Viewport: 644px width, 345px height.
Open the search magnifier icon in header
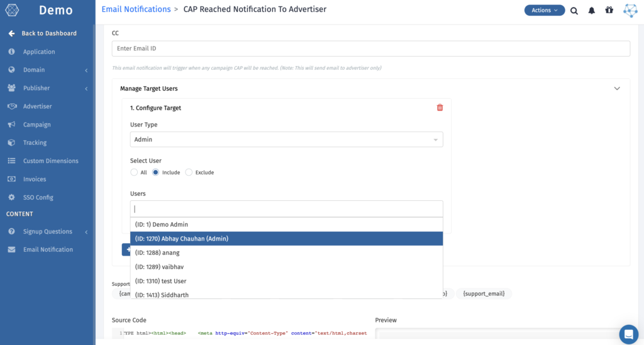(574, 11)
